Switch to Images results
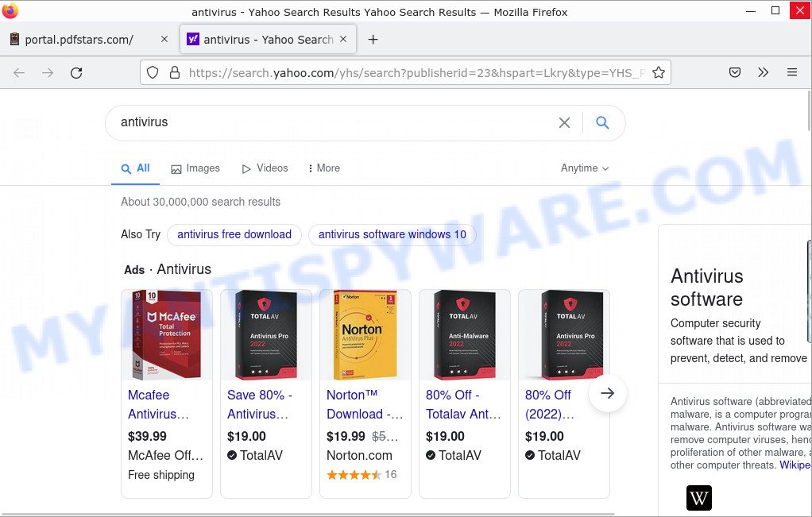 (x=195, y=168)
